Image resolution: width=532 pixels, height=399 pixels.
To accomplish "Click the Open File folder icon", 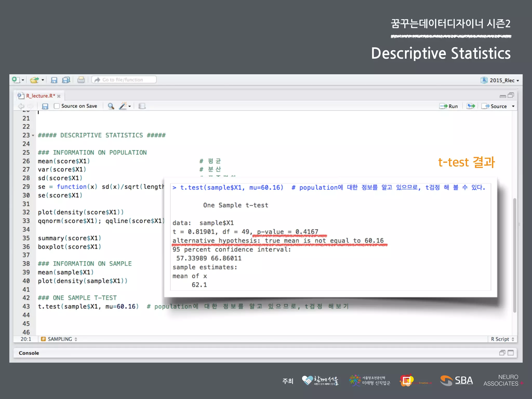I will coord(34,80).
